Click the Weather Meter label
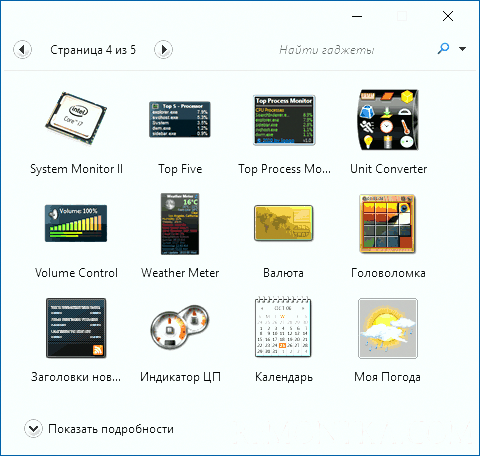 click(180, 273)
